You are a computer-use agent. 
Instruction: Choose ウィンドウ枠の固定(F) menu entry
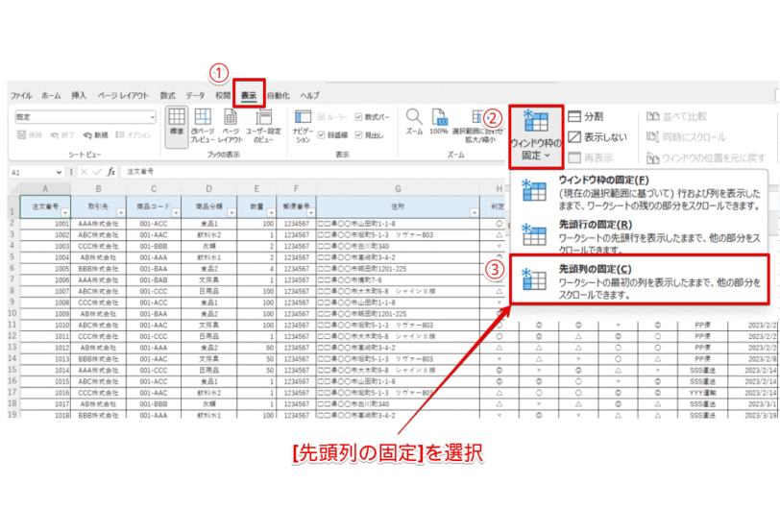coord(640,193)
